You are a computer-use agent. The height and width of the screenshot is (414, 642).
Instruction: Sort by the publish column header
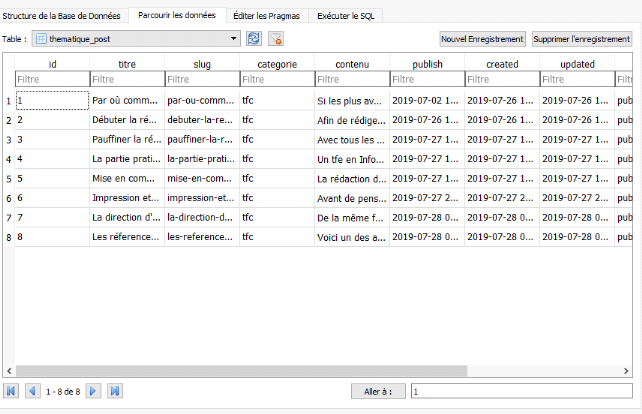pyautogui.click(x=427, y=64)
